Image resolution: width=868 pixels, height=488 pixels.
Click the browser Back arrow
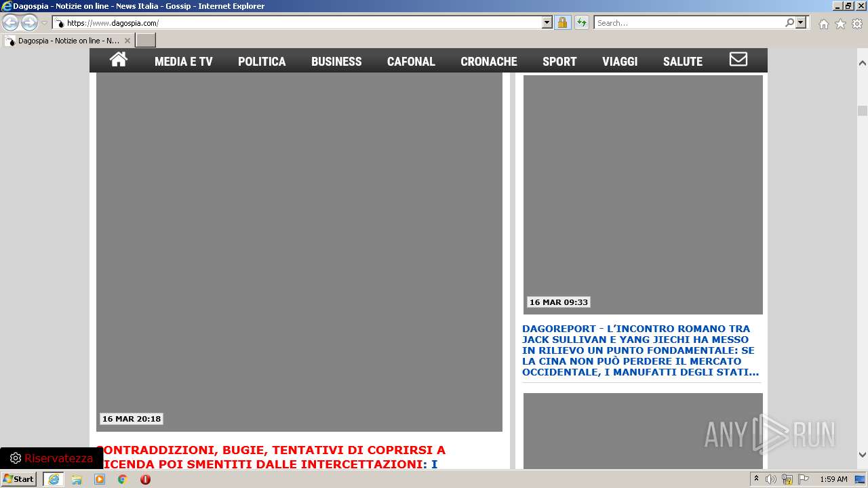pyautogui.click(x=11, y=23)
